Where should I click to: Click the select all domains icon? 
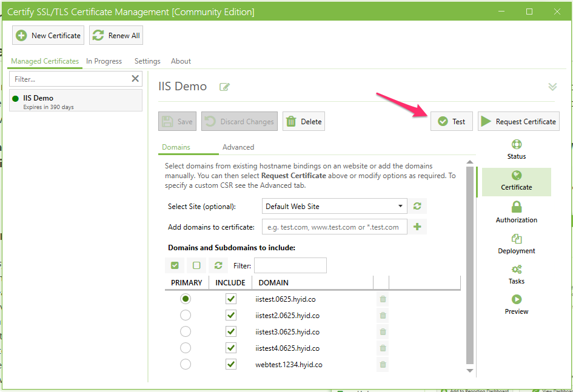[x=175, y=265]
